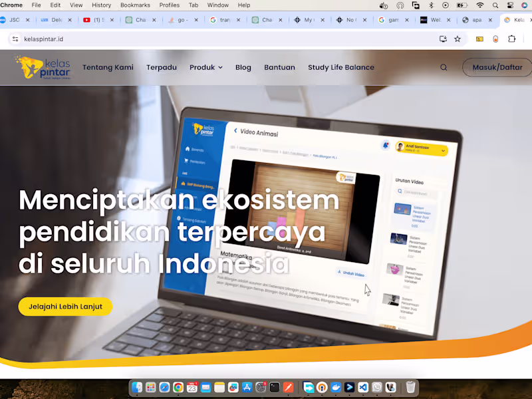Click the install app icon in the address bar

443,39
